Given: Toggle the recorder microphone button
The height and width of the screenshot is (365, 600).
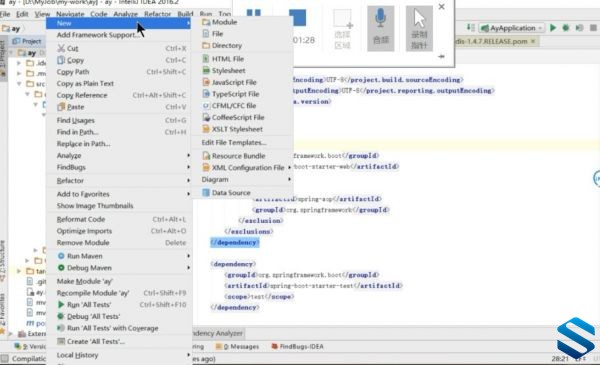Looking at the screenshot, I should point(381,28).
